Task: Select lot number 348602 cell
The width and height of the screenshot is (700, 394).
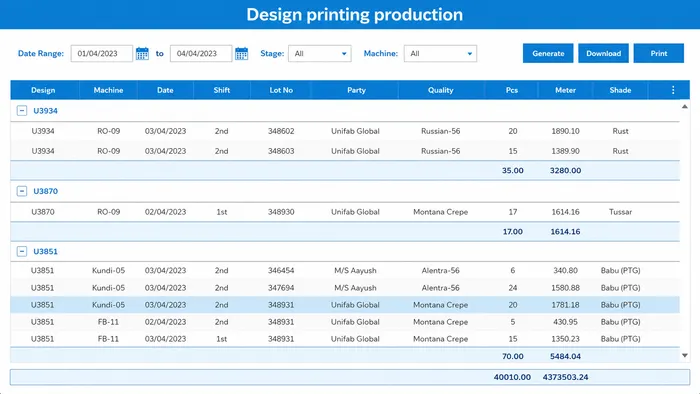Action: click(281, 131)
